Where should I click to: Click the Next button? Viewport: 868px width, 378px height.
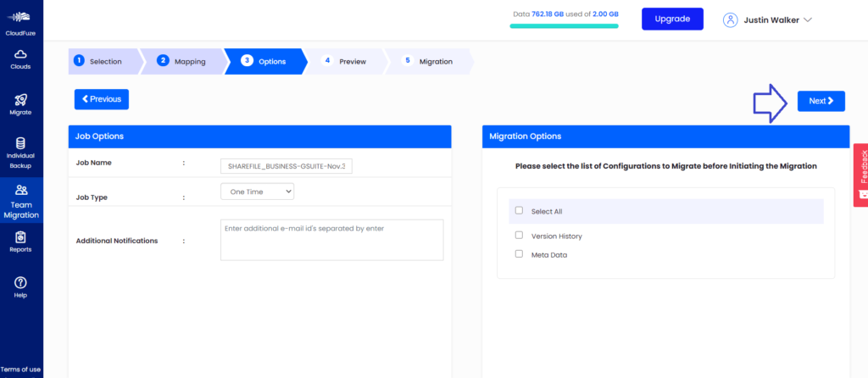point(821,101)
